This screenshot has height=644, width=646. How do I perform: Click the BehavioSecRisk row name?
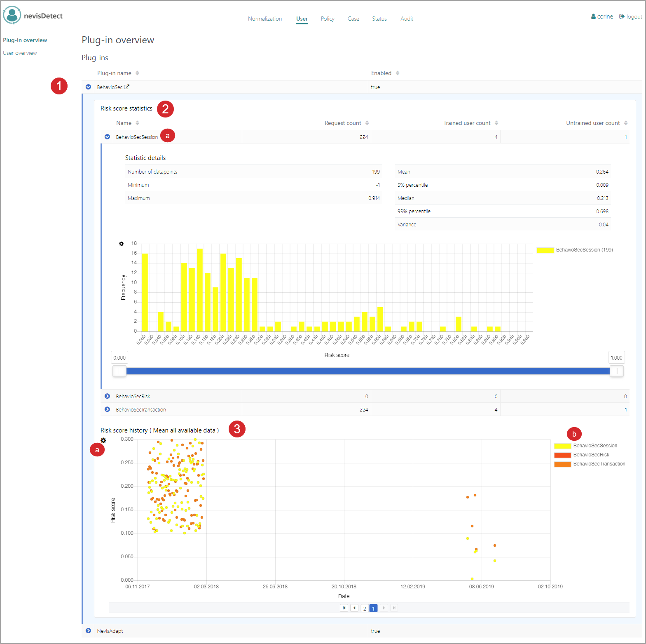click(133, 396)
